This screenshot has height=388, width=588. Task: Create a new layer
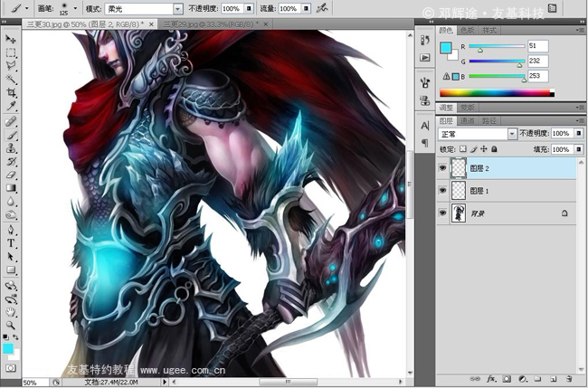[554, 379]
